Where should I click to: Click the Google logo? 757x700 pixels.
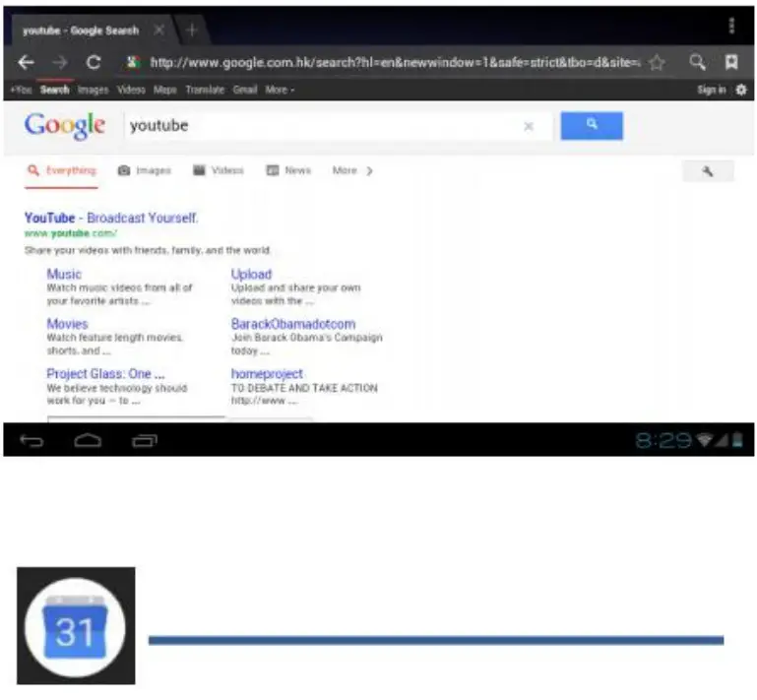click(x=65, y=126)
